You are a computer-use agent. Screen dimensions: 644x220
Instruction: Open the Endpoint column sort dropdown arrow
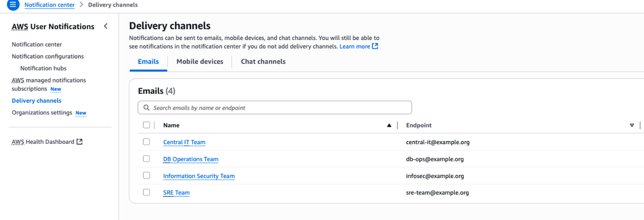tap(632, 125)
